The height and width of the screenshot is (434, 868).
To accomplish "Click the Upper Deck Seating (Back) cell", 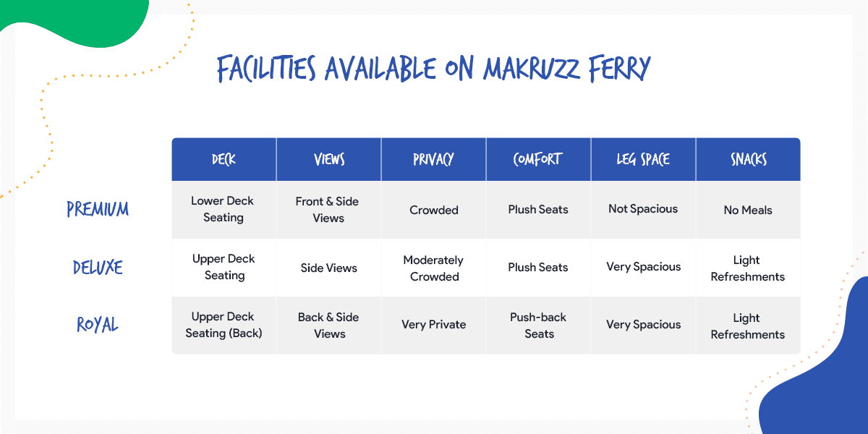I will point(224,325).
